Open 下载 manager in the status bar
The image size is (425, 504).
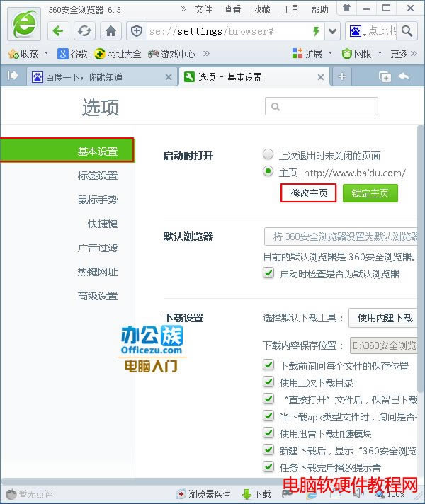point(256,494)
